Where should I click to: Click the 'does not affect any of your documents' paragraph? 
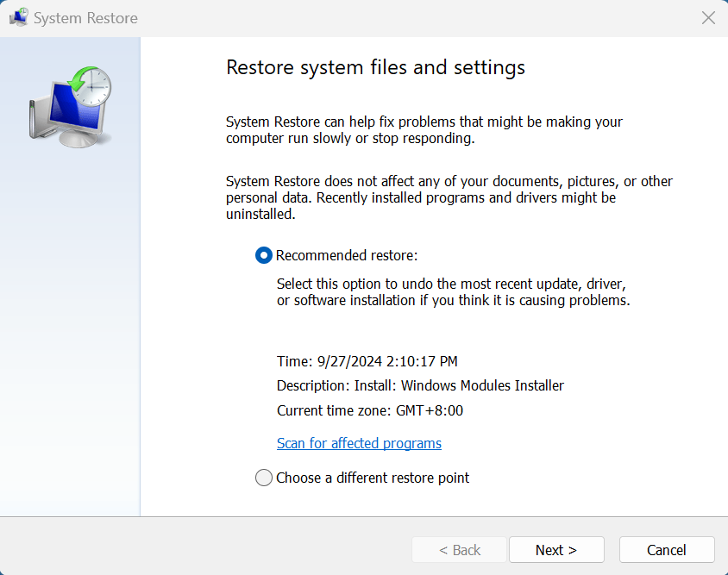tap(449, 197)
